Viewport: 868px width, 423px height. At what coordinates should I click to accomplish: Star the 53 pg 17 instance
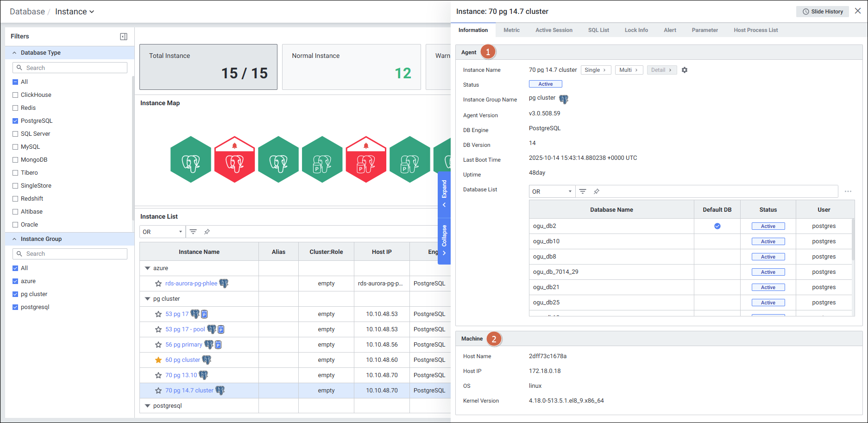pos(158,314)
